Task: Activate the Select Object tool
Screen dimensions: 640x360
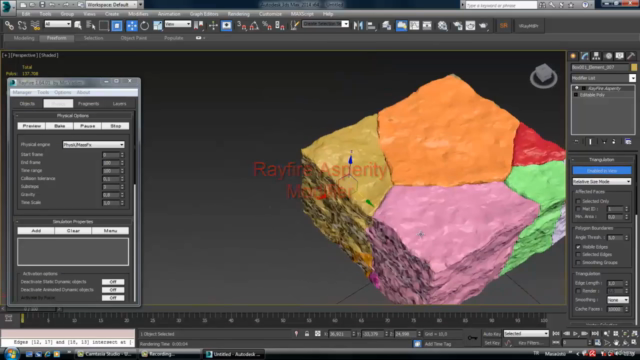Action: tap(78, 26)
